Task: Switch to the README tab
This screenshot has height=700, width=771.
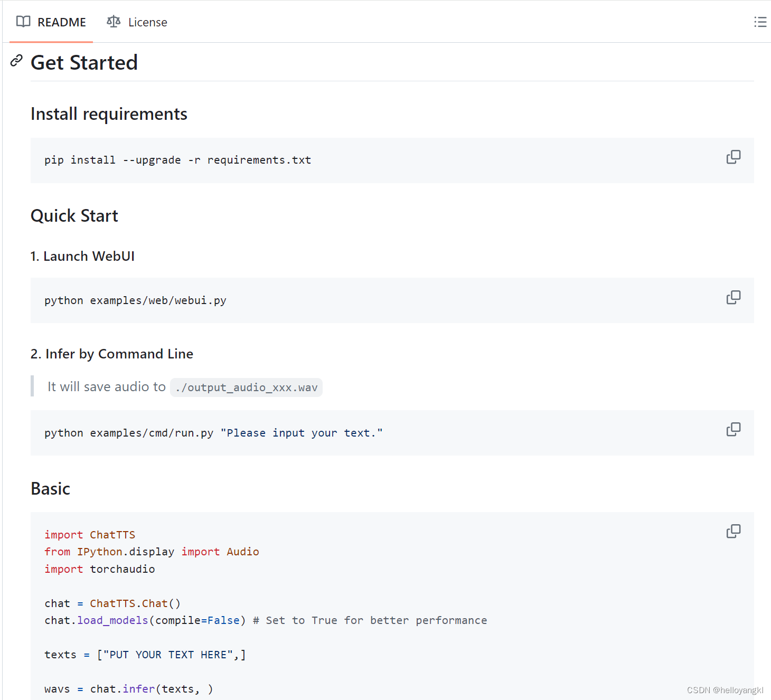Action: [51, 22]
